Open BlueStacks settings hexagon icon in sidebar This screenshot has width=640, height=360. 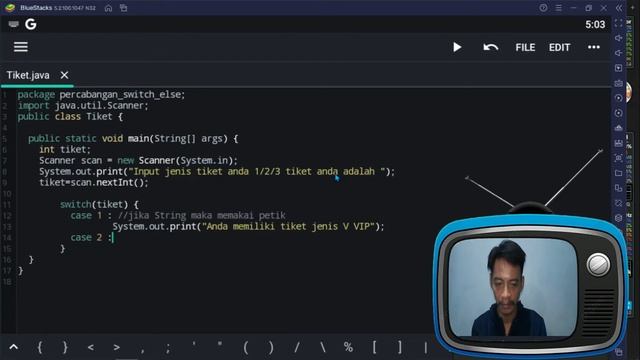pos(618,218)
